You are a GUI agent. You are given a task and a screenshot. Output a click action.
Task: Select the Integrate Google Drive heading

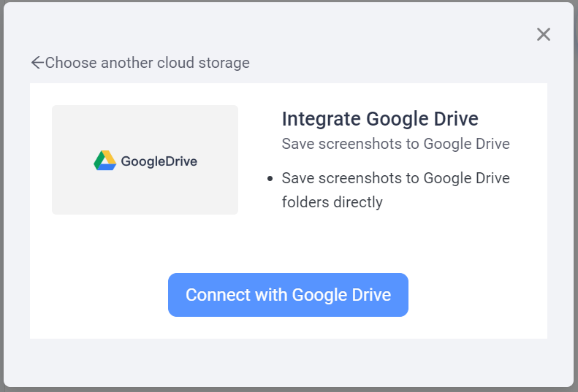tap(380, 119)
